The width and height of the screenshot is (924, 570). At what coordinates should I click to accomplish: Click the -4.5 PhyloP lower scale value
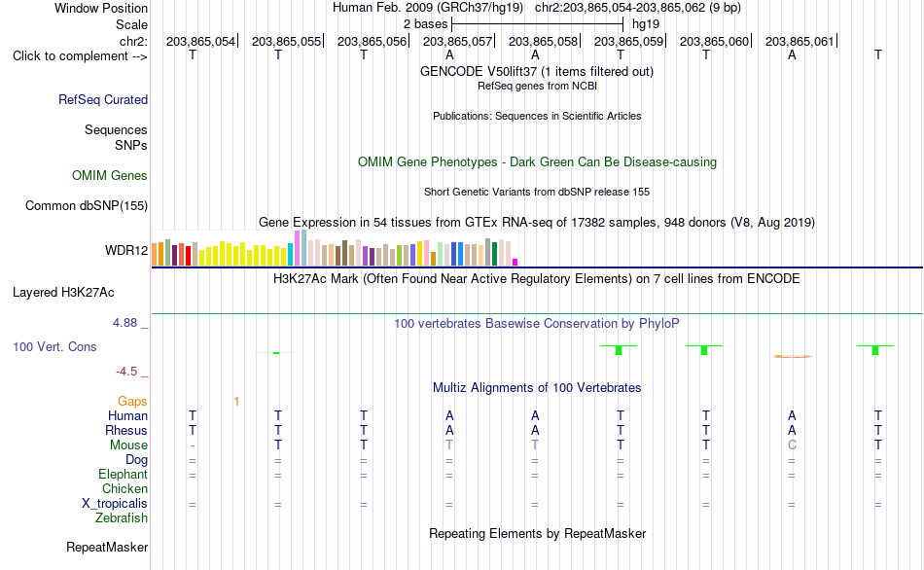tap(126, 372)
